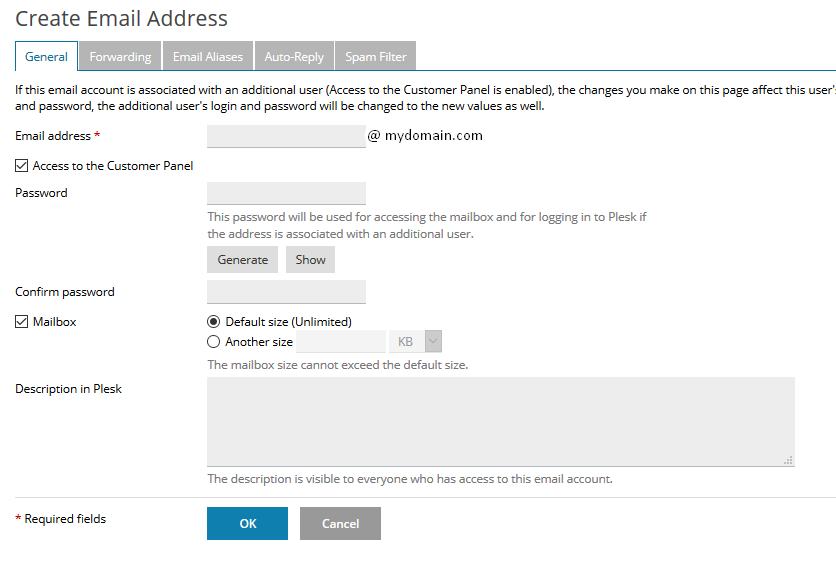Click the Email address input field
Screen dimensions: 836x564
click(x=286, y=136)
